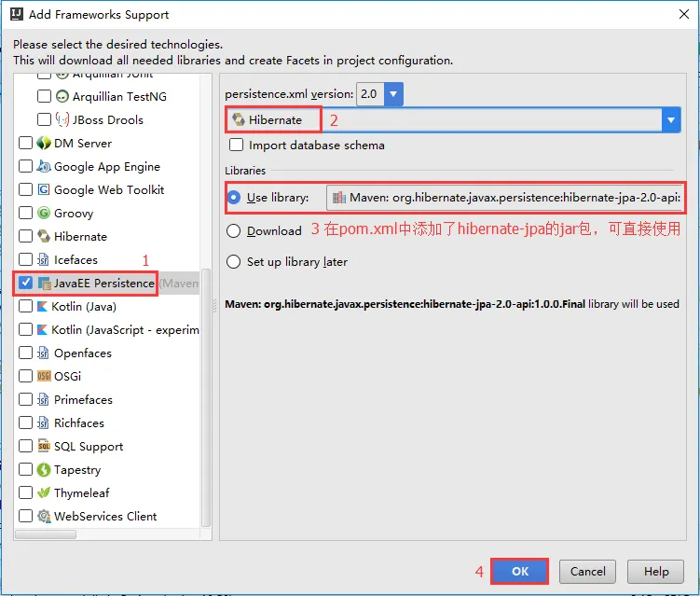Tick the Hibernate framework checkbox
Image resolution: width=700 pixels, height=596 pixels.
click(x=25, y=236)
